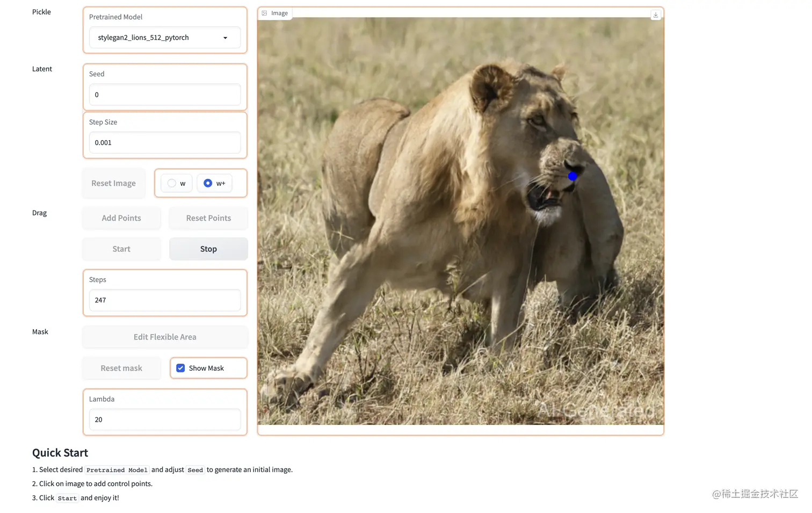
Task: Download the generated lion image
Action: tap(655, 15)
